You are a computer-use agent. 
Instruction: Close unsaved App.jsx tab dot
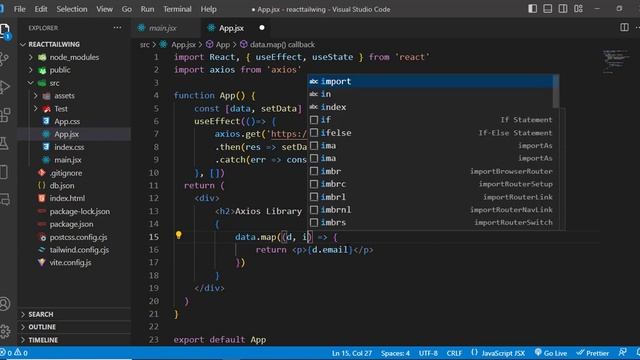point(262,28)
